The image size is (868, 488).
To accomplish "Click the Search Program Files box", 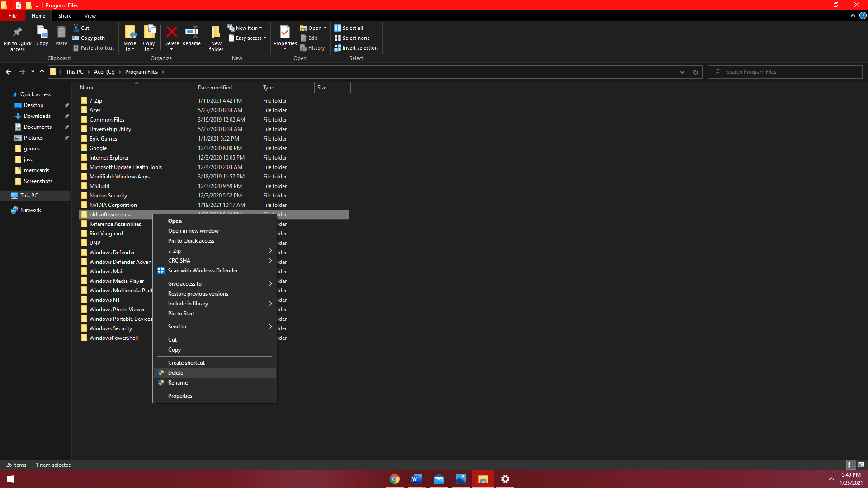I will click(785, 72).
